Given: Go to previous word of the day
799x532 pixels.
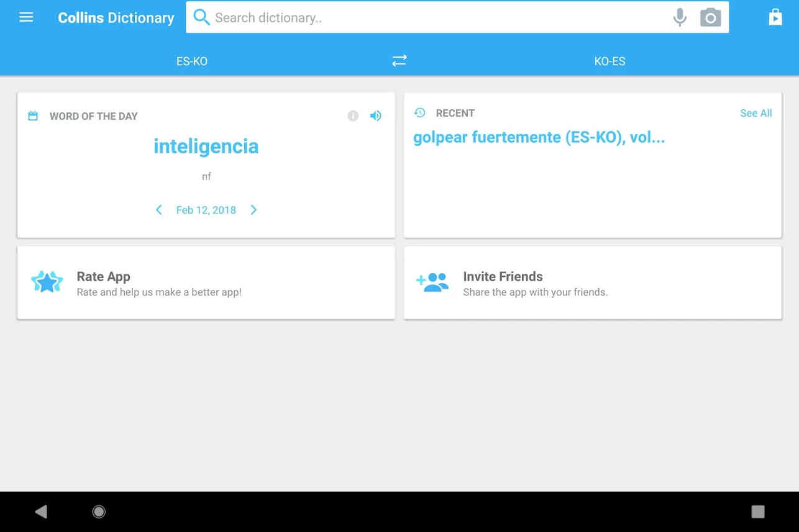Looking at the screenshot, I should point(159,210).
